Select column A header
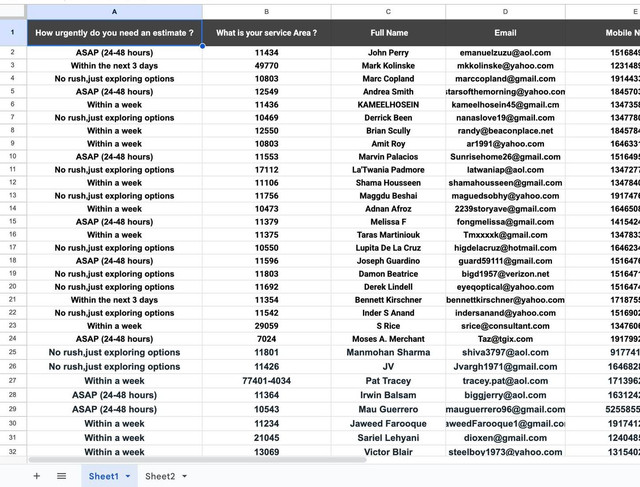Screen dimensions: 640x487 (x=114, y=11)
